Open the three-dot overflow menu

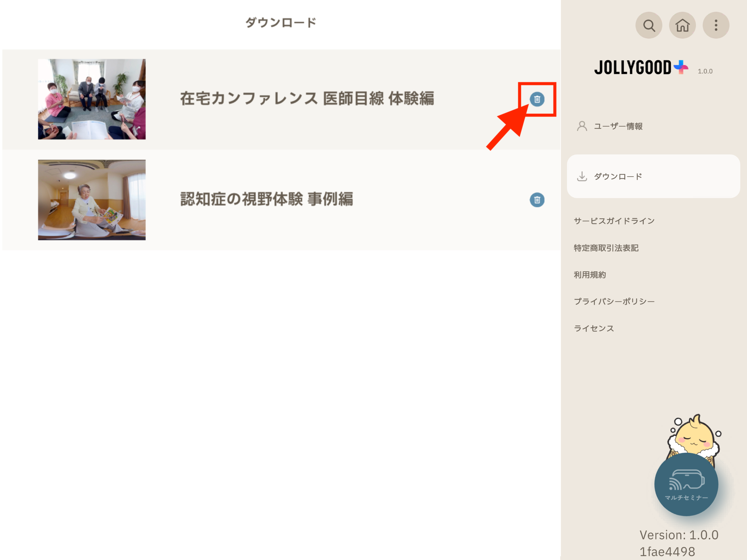(715, 25)
